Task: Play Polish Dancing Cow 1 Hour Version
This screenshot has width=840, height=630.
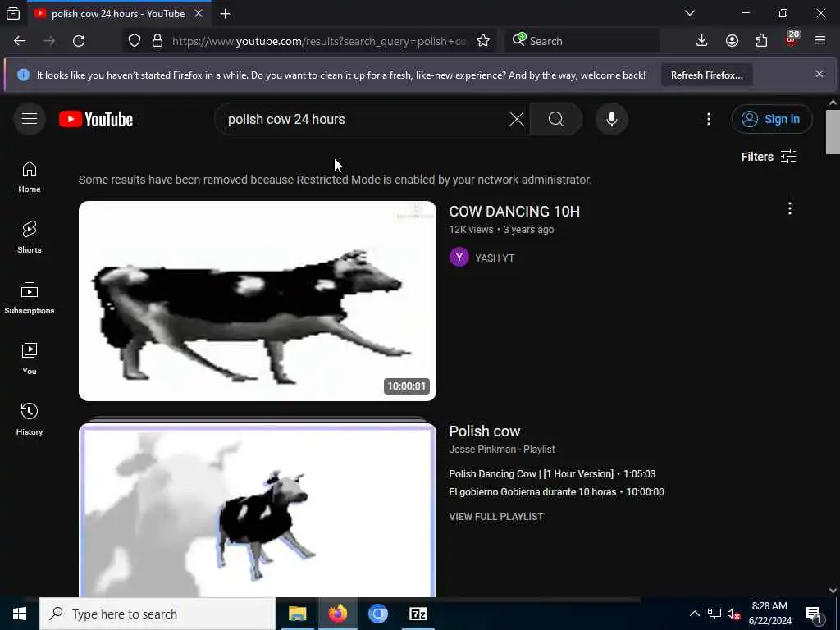Action: (552, 474)
